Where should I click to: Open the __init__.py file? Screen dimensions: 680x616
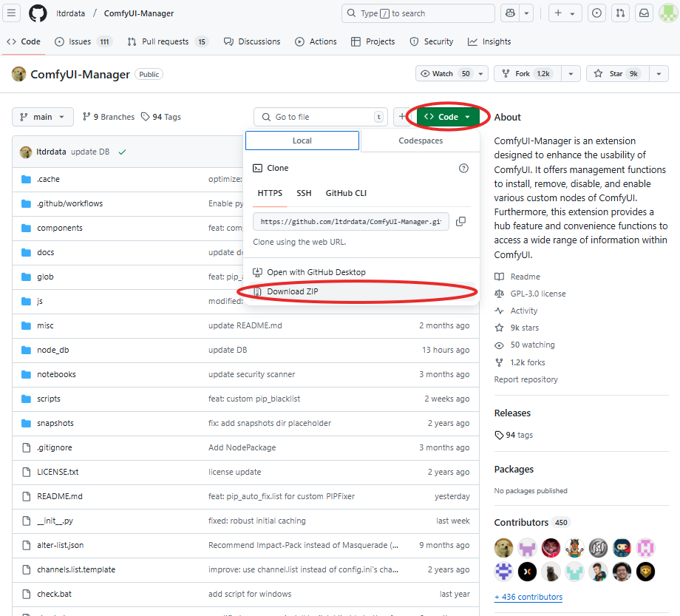coord(55,521)
